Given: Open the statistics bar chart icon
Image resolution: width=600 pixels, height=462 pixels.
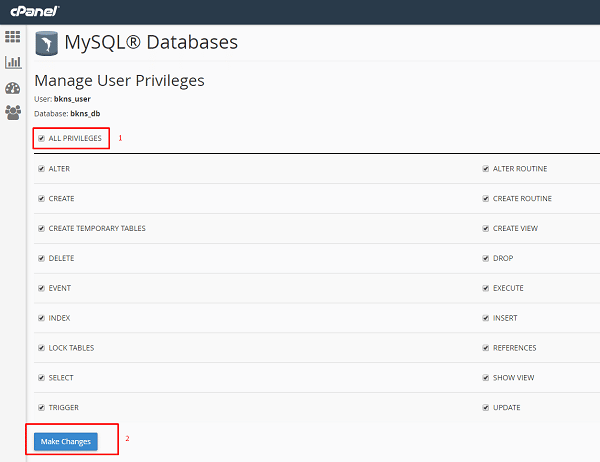Looking at the screenshot, I should (x=13, y=62).
